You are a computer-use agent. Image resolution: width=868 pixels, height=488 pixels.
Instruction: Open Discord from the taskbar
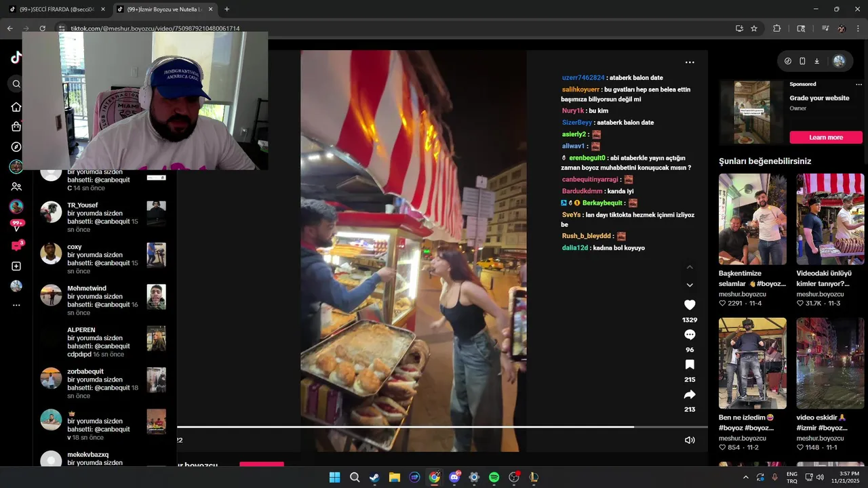454,477
